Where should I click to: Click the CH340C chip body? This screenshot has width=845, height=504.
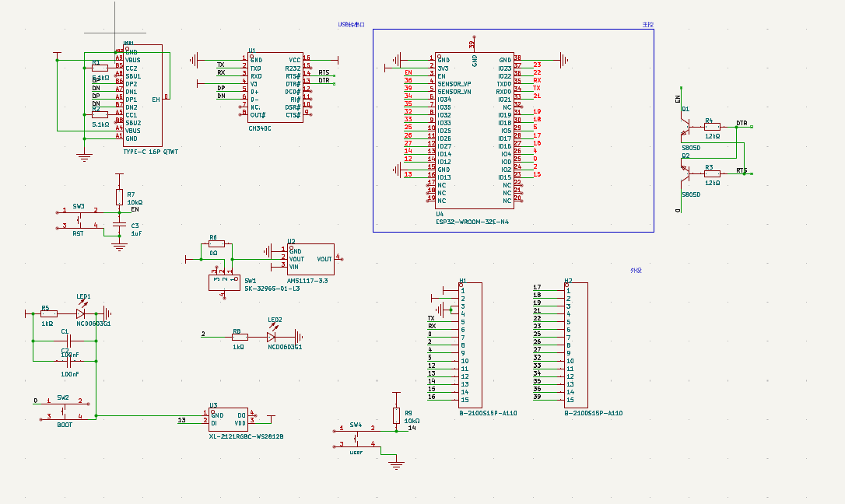tap(275, 87)
